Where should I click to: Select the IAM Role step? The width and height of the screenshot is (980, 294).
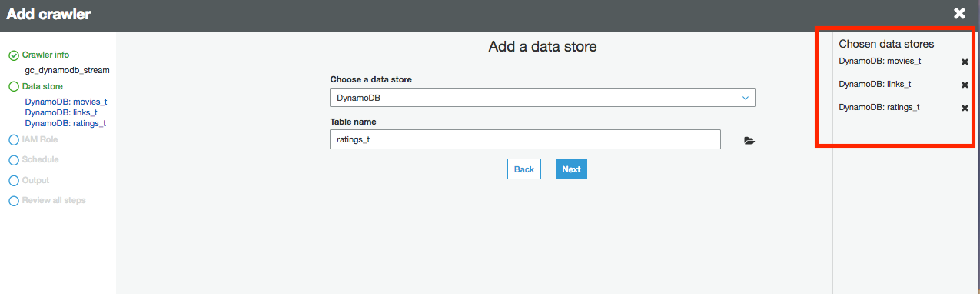(x=39, y=140)
